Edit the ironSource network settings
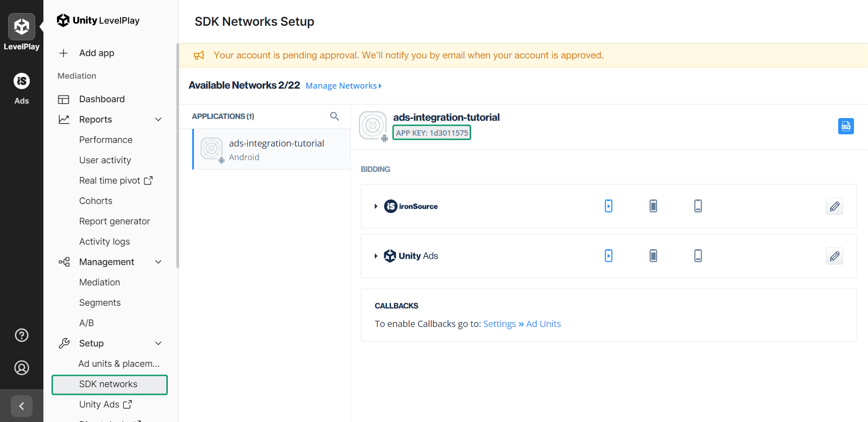Viewport: 868px width, 422px height. coord(834,206)
